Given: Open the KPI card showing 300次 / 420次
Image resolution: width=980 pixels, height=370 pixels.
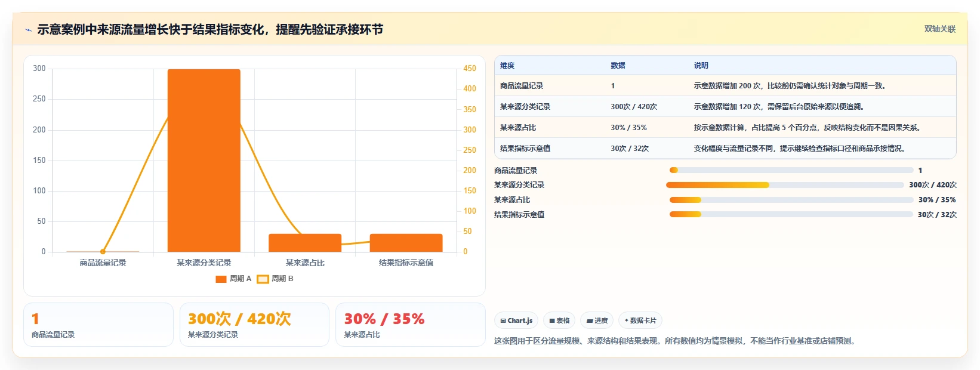Looking at the screenshot, I should point(254,325).
